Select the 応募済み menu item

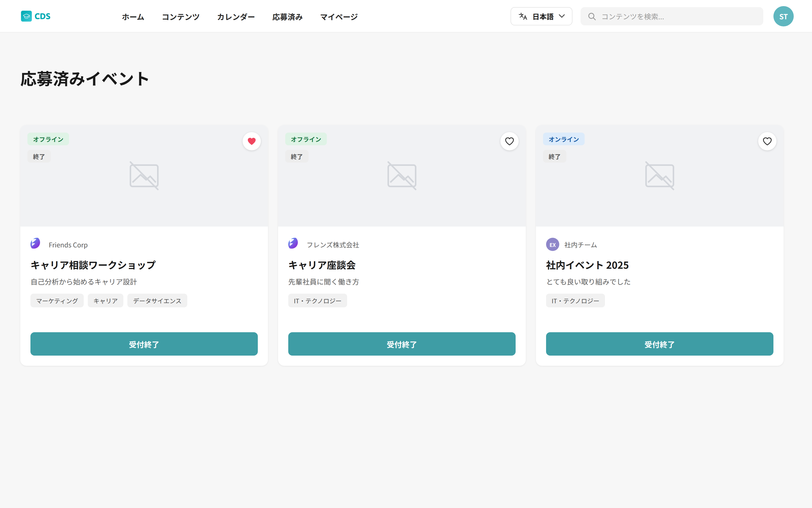(x=287, y=17)
